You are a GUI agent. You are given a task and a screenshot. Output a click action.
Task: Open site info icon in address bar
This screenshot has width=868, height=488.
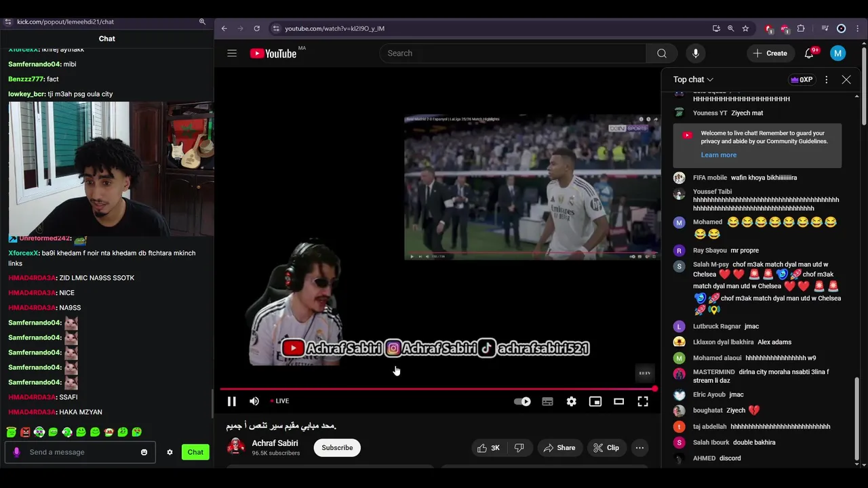point(275,28)
